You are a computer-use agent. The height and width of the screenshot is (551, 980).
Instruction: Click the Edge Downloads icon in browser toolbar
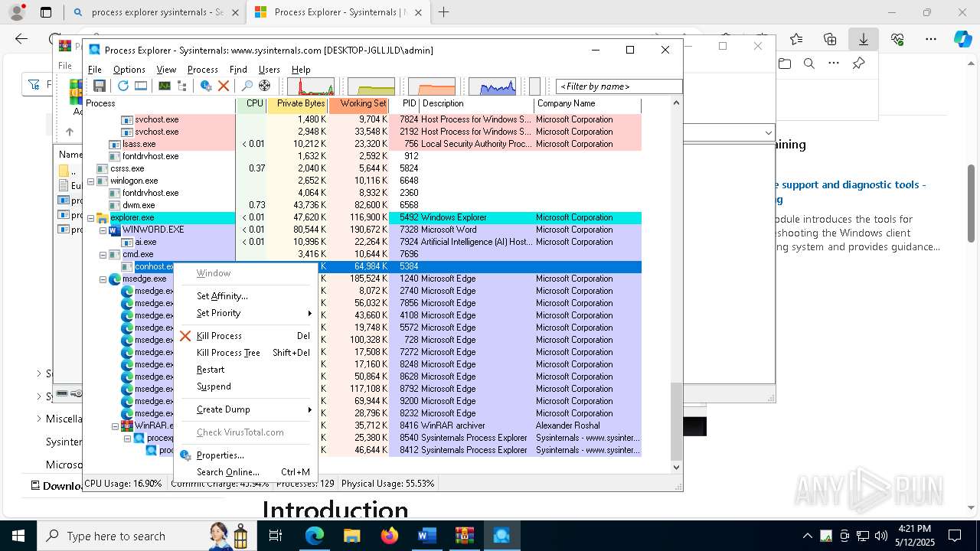point(864,39)
